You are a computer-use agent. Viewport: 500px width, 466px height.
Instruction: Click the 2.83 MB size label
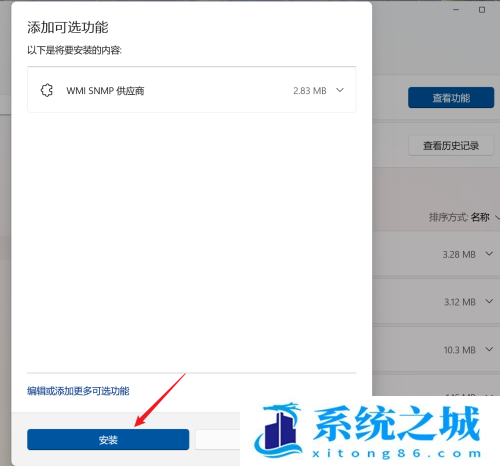[310, 91]
